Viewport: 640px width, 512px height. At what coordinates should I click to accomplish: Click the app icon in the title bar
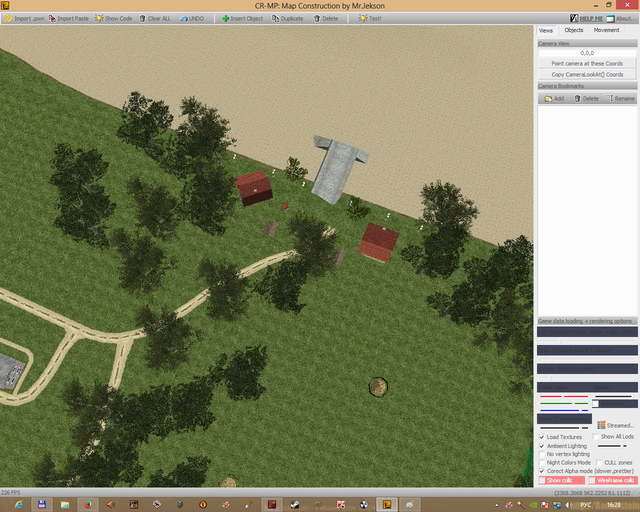point(5,5)
